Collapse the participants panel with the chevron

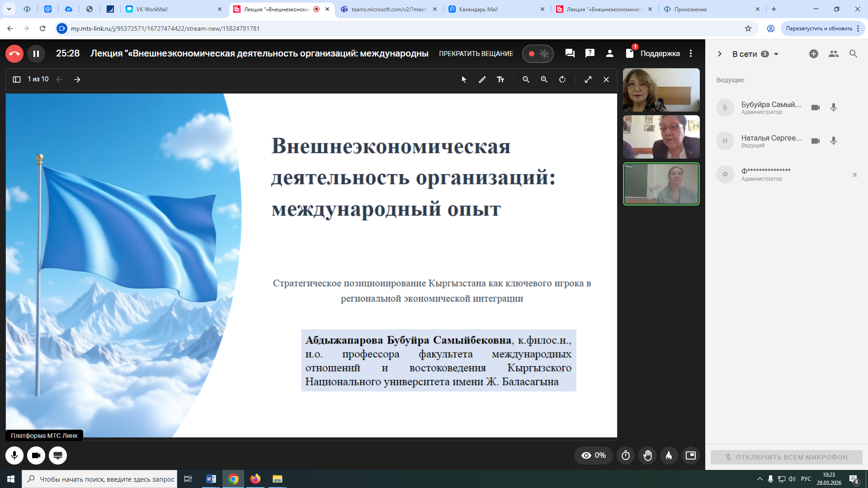pos(720,54)
